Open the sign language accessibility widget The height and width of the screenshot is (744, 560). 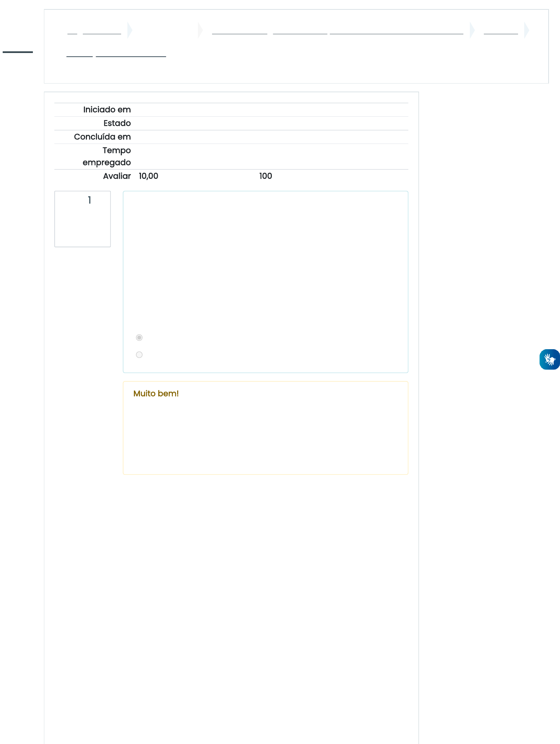click(550, 359)
